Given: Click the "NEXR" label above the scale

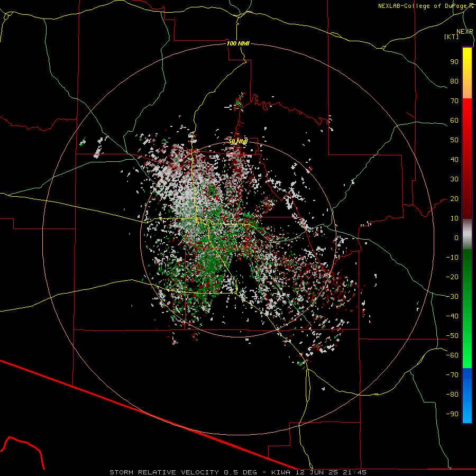Looking at the screenshot, I should 464,32.
